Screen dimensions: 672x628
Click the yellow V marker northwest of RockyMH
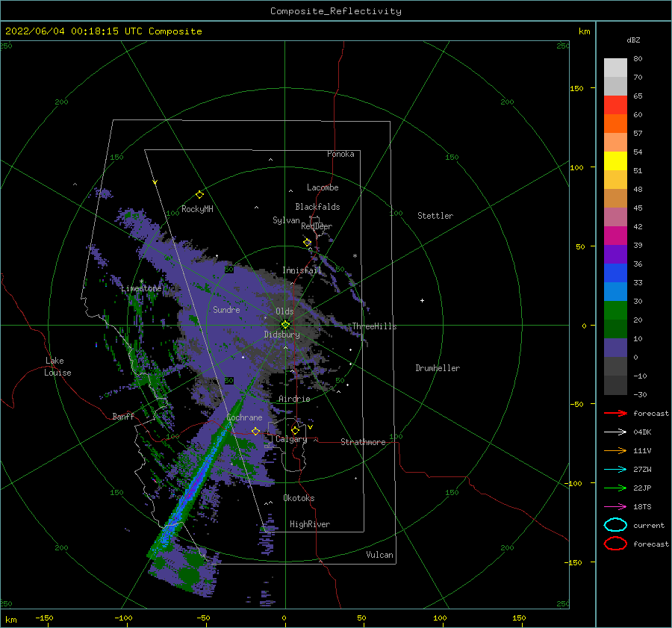(x=155, y=182)
